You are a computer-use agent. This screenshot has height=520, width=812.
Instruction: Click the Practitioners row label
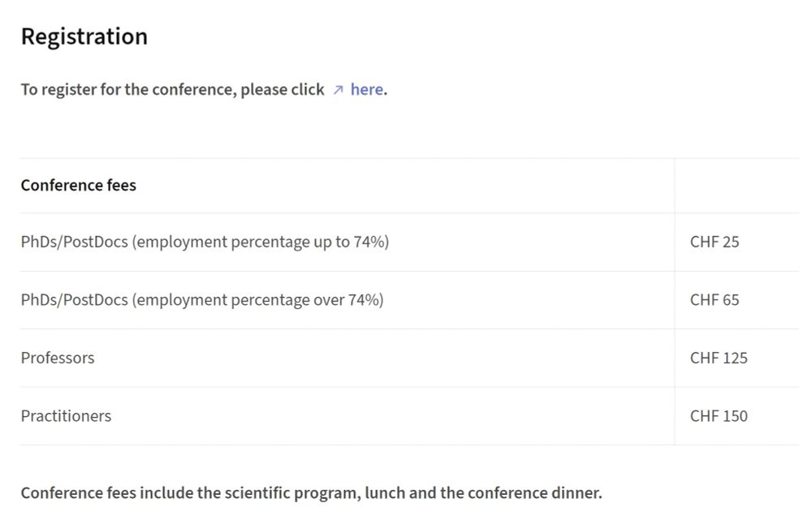(x=66, y=415)
